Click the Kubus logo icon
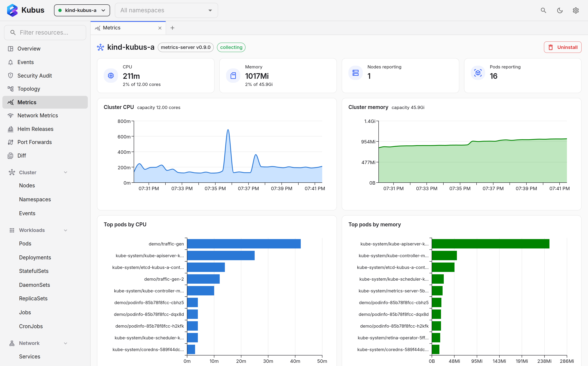This screenshot has width=588, height=366. (12, 10)
